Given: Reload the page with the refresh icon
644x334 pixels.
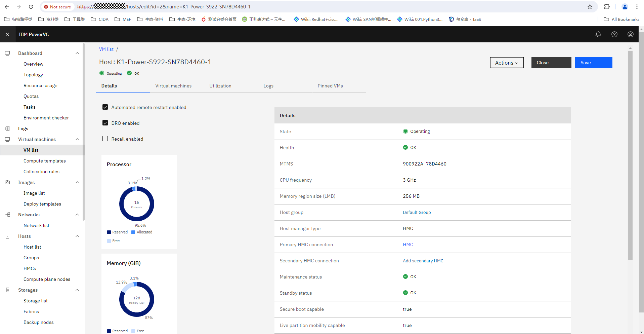Looking at the screenshot, I should tap(31, 7).
